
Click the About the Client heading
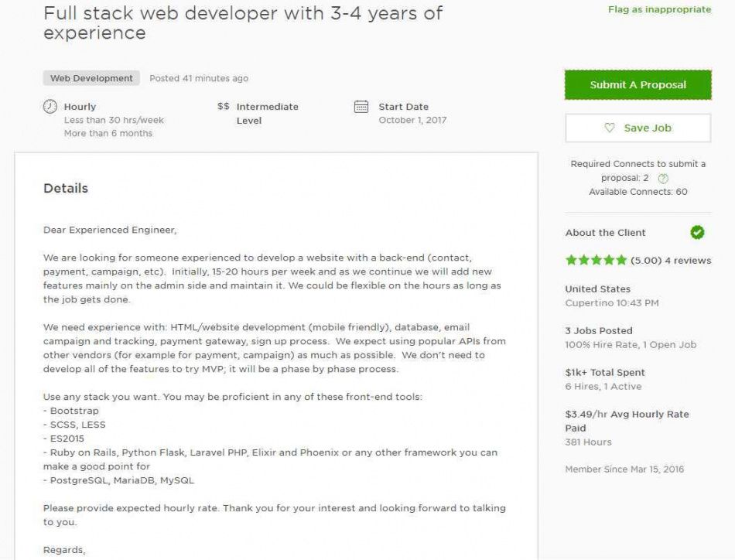[605, 233]
